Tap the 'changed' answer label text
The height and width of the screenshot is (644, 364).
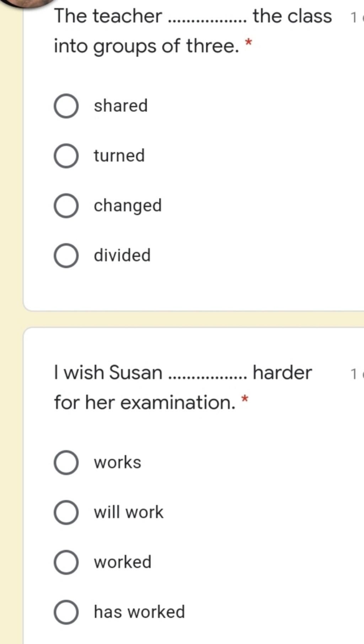click(128, 206)
